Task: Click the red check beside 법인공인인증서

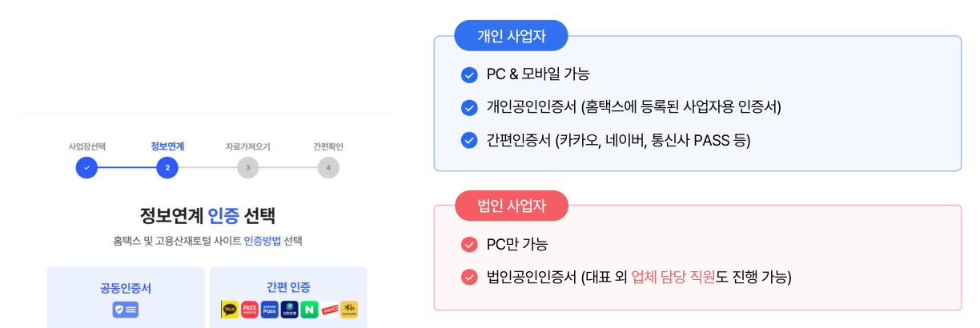Action: pyautogui.click(x=469, y=278)
